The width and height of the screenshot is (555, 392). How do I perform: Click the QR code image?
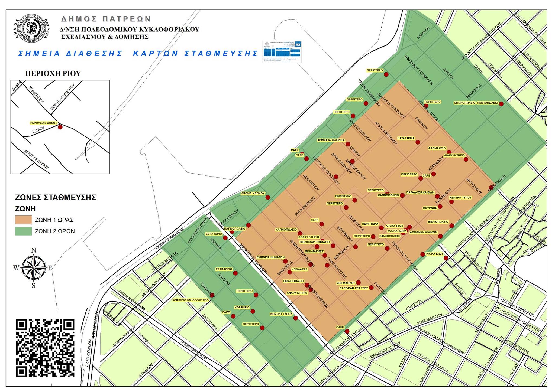click(x=45, y=348)
